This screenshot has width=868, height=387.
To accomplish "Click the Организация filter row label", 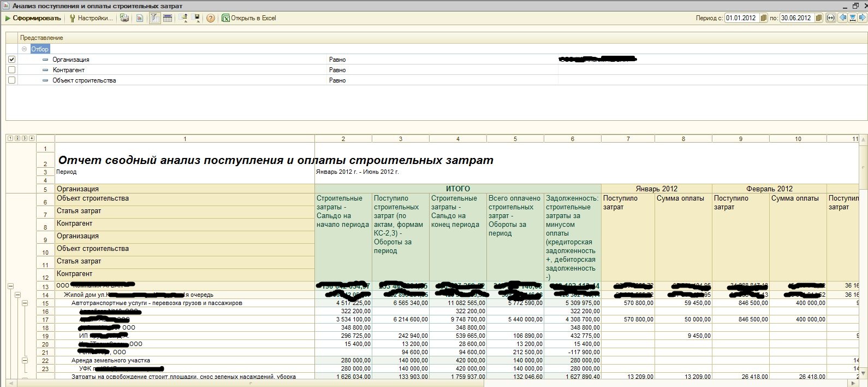I will [x=71, y=60].
